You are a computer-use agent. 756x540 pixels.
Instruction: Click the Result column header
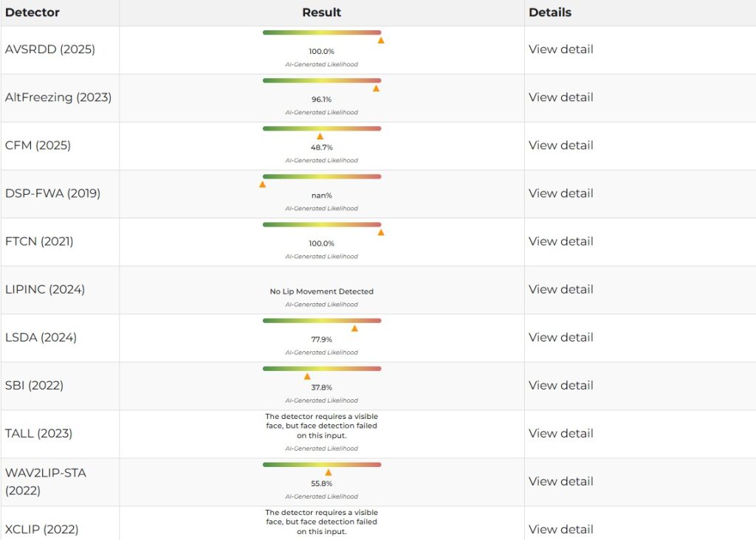tap(322, 13)
